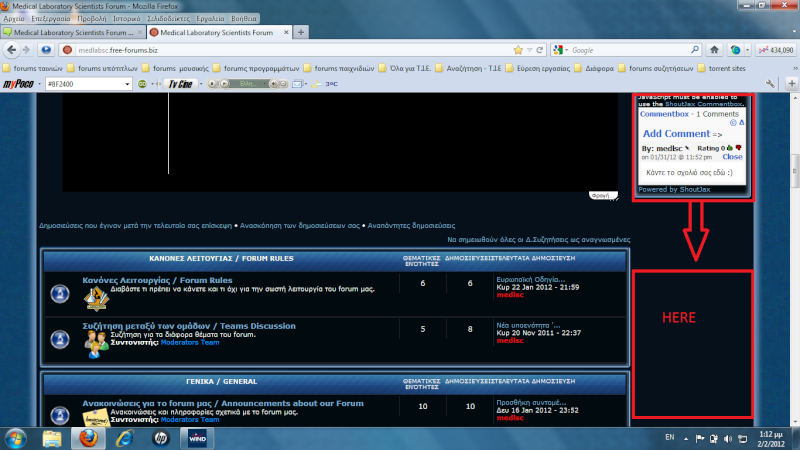The image size is (800, 450).
Task: Click the browser forward arrow
Action: [26, 50]
